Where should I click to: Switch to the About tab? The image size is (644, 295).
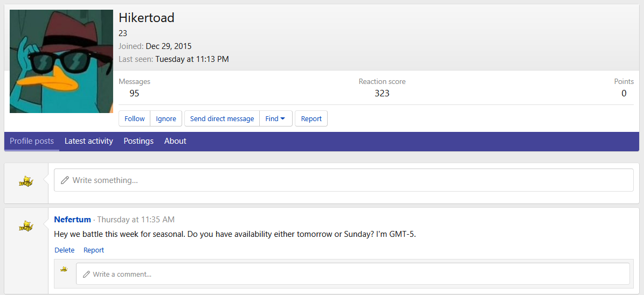175,141
